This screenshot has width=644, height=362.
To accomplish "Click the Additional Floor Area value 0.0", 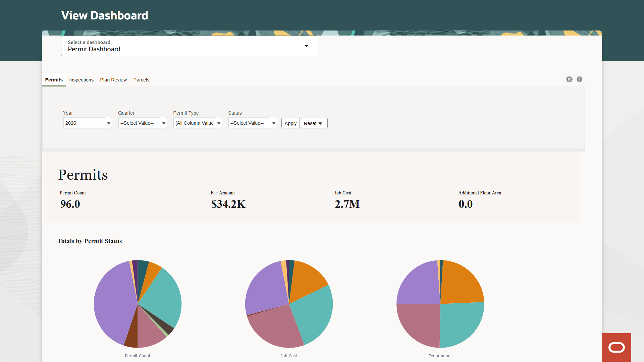I will click(x=466, y=204).
